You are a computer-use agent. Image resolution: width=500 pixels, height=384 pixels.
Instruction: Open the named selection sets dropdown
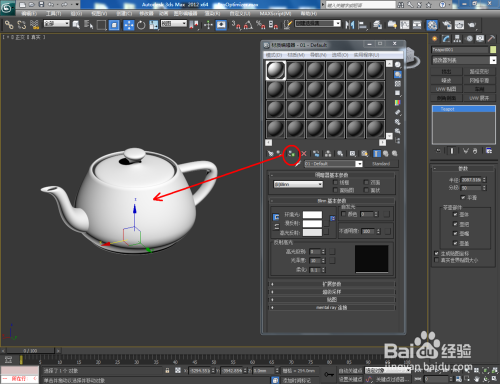318,24
